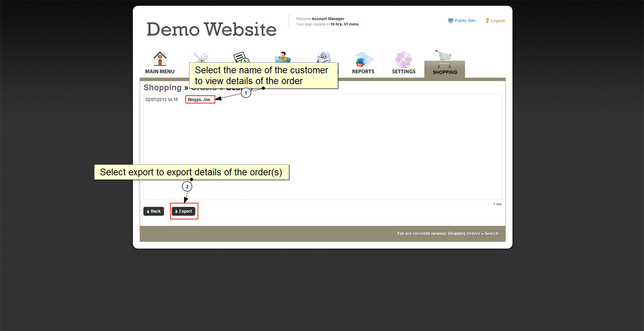This screenshot has height=331, width=644.
Task: Log out using the Logout link
Action: pyautogui.click(x=498, y=21)
